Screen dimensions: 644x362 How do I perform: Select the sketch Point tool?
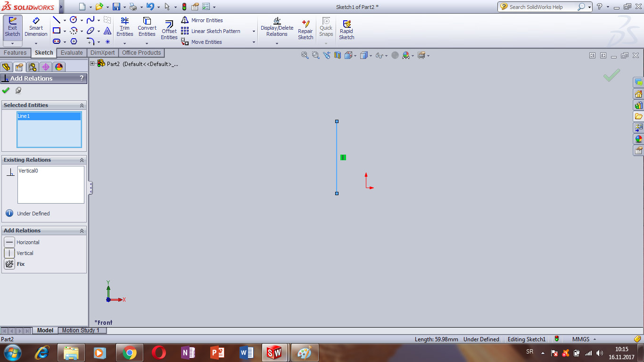pos(107,41)
